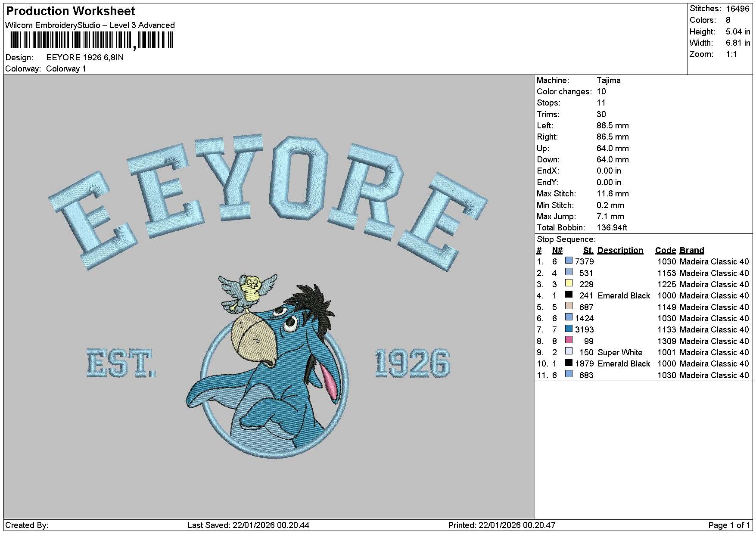Click the 'Created By:' footer label

27,525
